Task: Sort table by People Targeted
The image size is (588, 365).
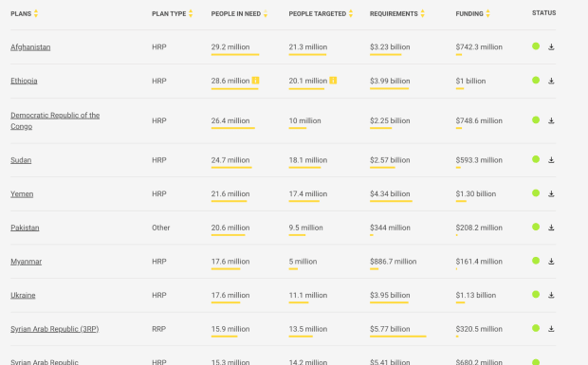Action: coord(351,13)
